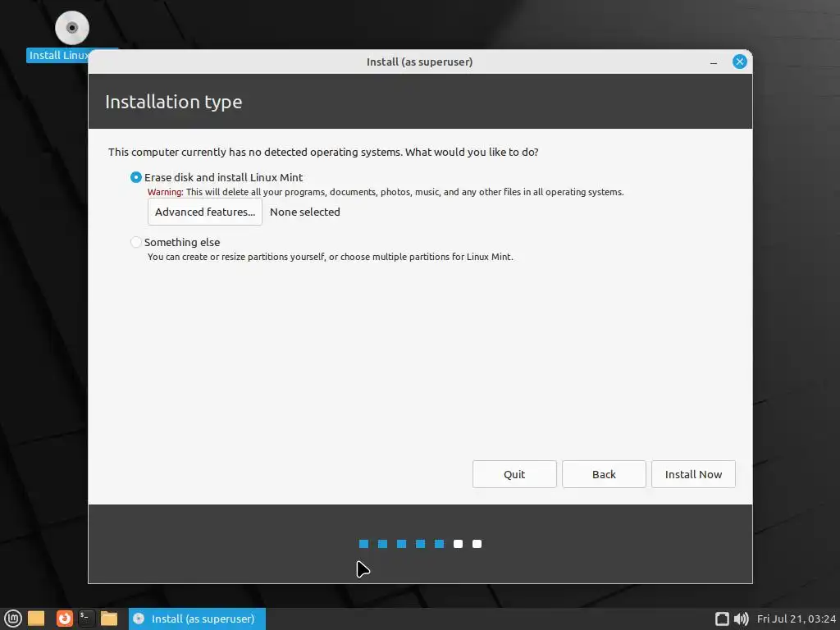Open the terminal from the taskbar
The image size is (840, 630).
[x=86, y=619]
